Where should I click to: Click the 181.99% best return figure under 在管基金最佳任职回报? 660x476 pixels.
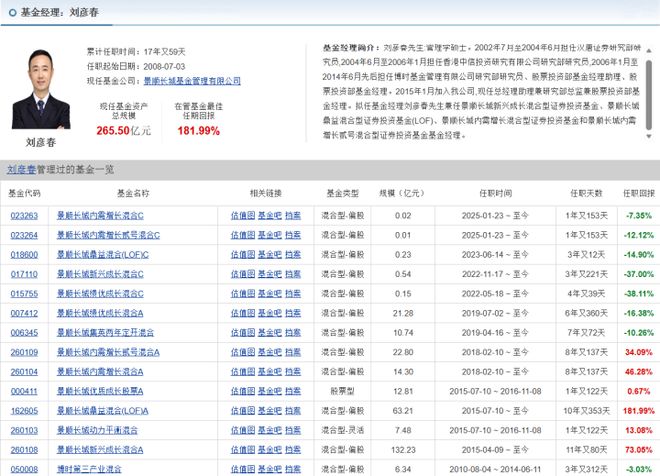coord(199,131)
